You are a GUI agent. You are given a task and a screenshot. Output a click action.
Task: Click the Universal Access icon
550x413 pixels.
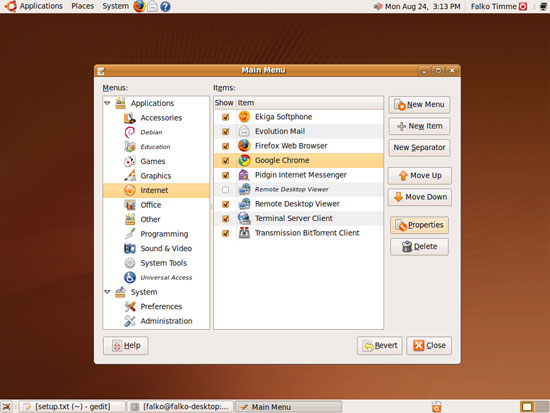click(x=129, y=278)
